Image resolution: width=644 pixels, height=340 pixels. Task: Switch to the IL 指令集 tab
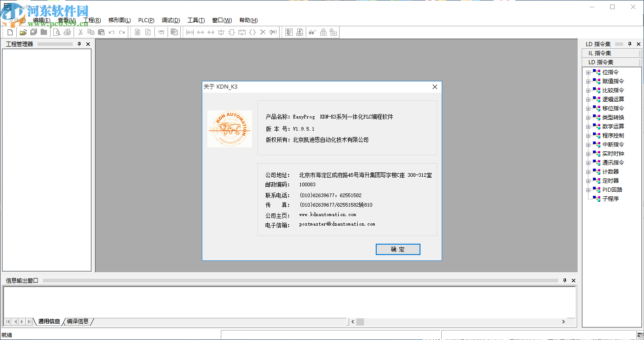click(611, 53)
